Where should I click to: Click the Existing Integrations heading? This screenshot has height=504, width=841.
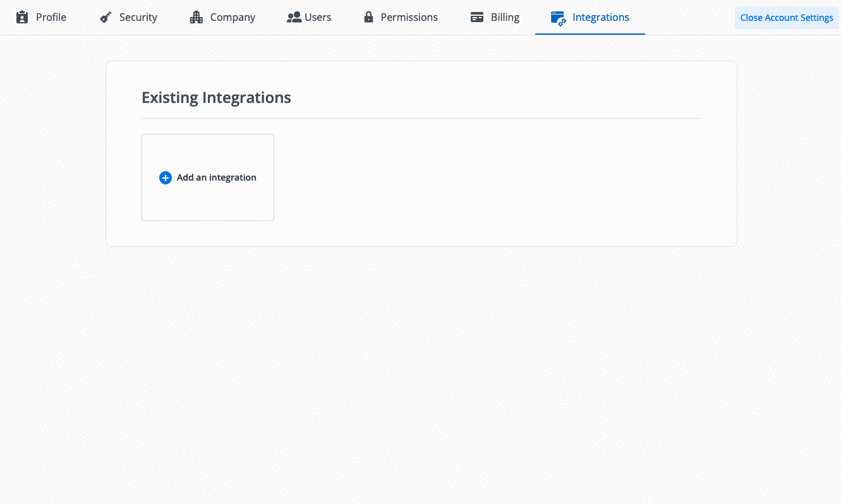click(x=216, y=97)
